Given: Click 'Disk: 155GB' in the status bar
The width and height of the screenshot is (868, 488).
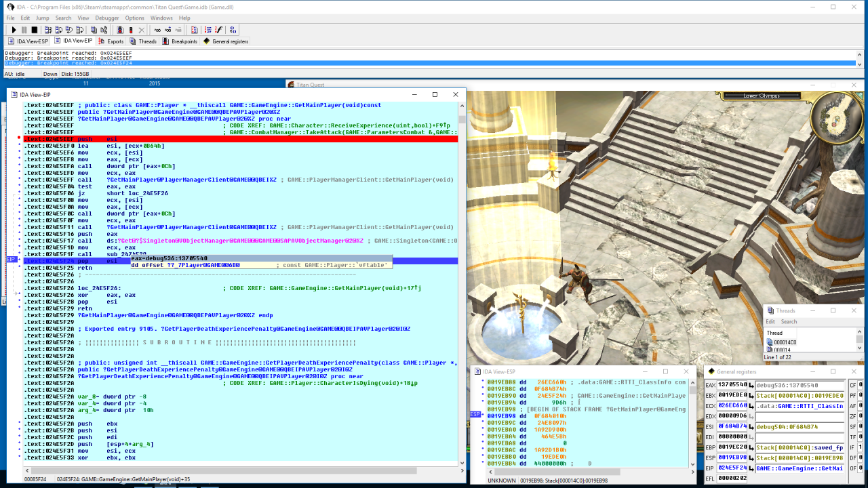Looking at the screenshot, I should click(75, 74).
